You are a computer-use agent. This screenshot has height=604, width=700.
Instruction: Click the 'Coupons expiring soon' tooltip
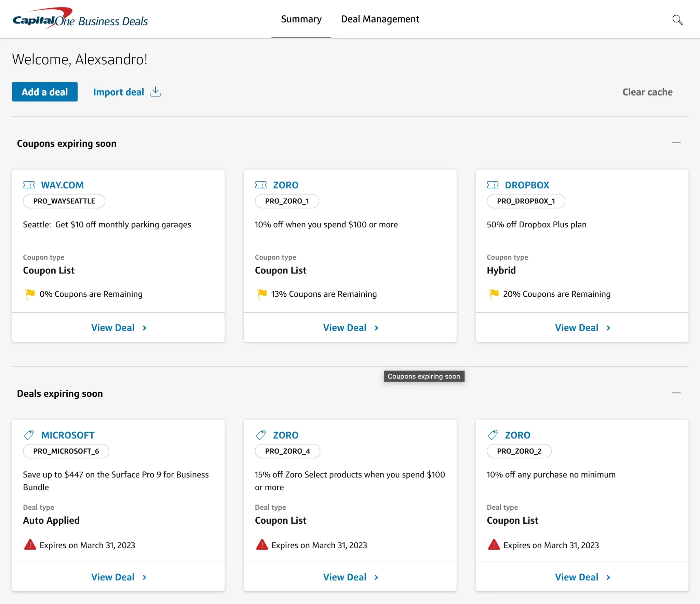click(424, 376)
